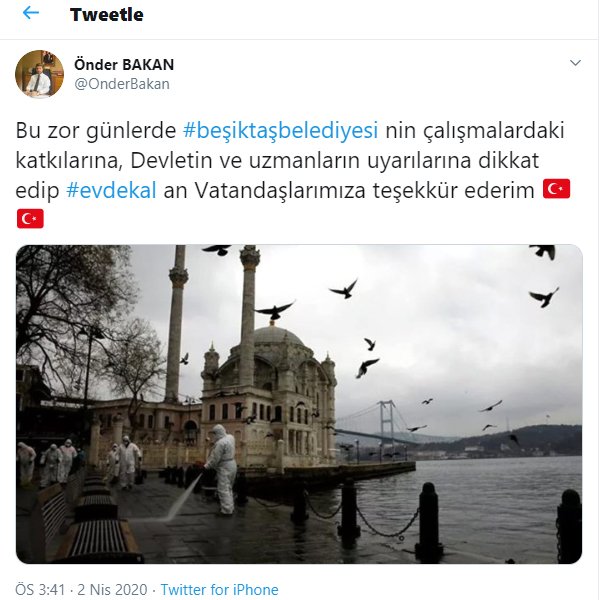Click the Turkish flag emoji after "ederim"
This screenshot has width=600, height=600.
[556, 189]
